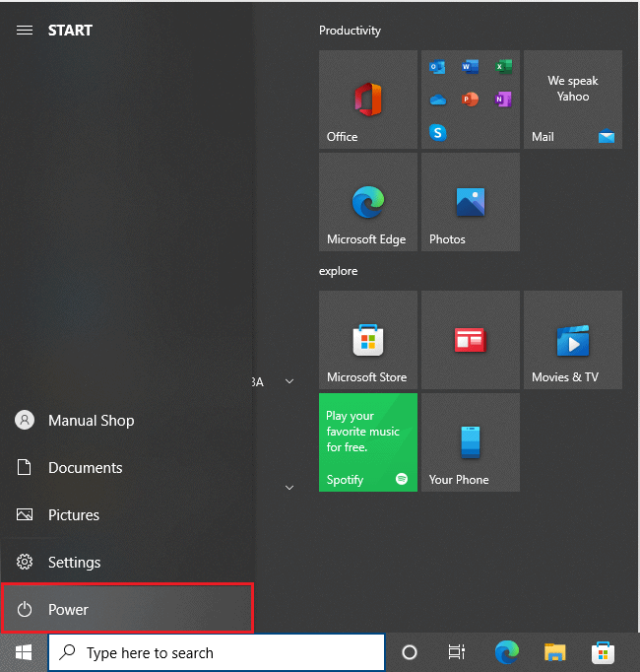Open the Pictures folder shortcut

tap(74, 515)
